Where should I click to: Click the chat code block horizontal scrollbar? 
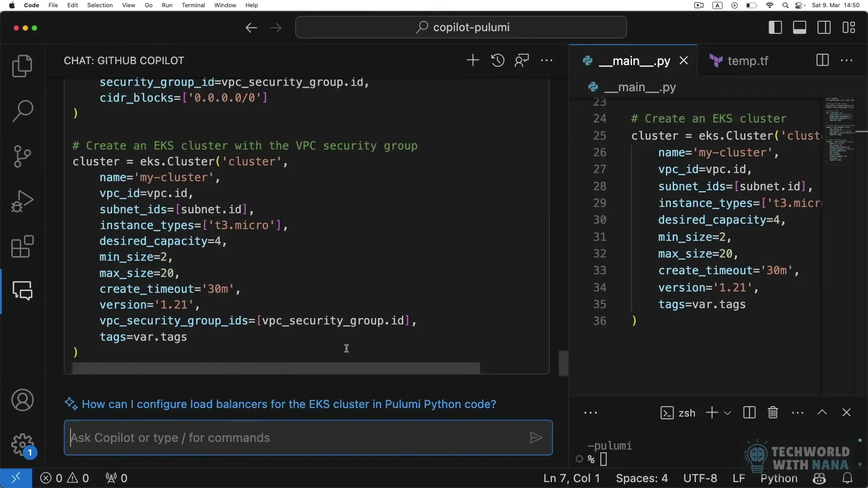coord(276,368)
